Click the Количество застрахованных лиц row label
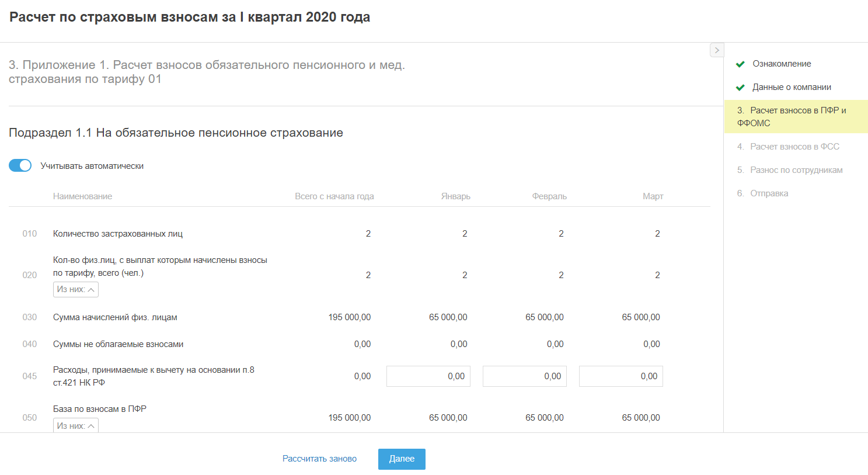 [118, 234]
